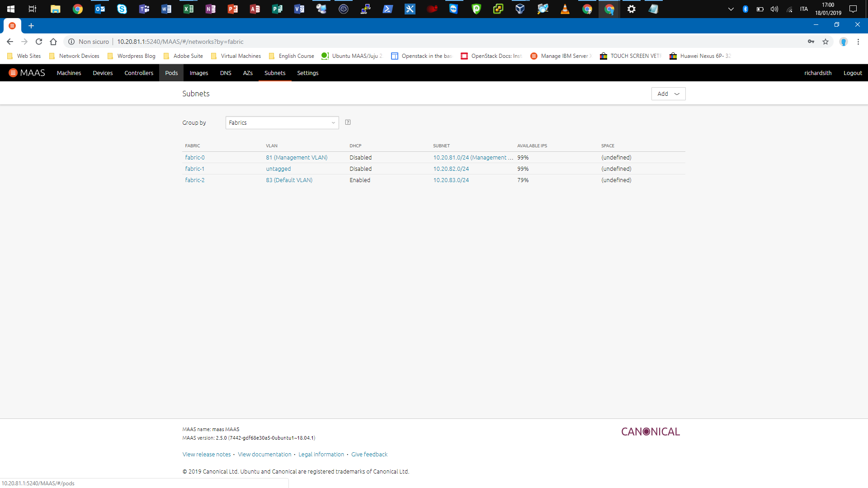Open fabric-2 link
This screenshot has width=868, height=488.
195,180
